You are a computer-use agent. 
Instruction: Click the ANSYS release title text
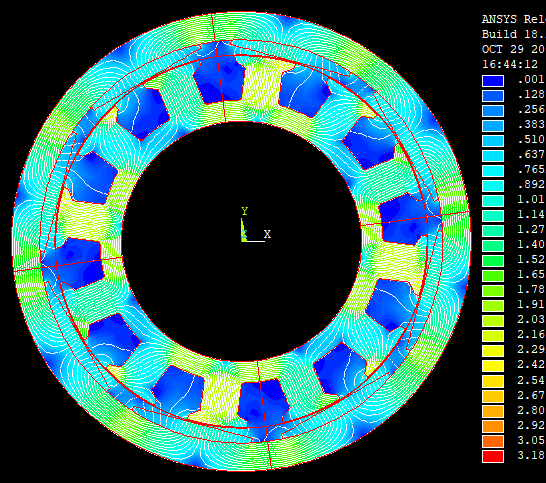tap(514, 19)
